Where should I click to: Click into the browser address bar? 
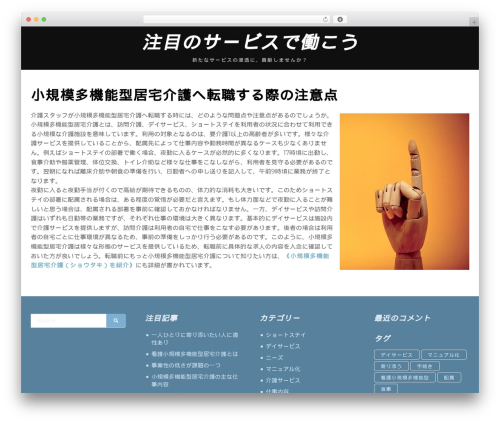click(236, 19)
